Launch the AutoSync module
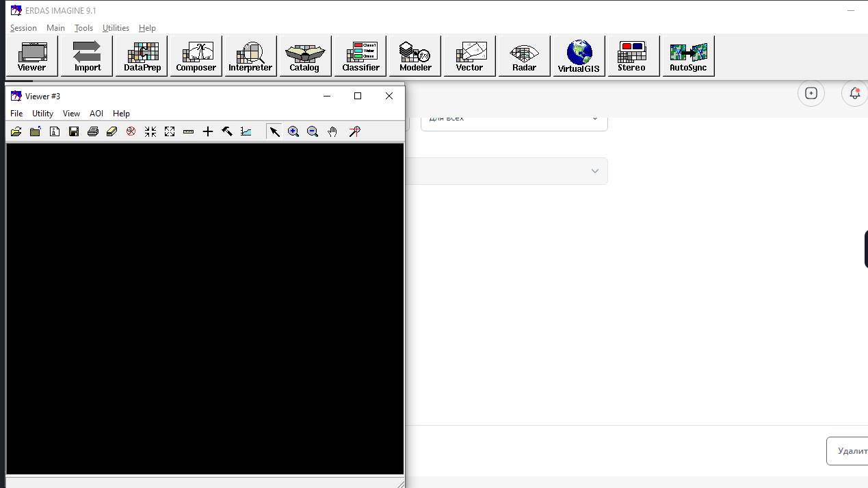Screen dimensions: 868x488 pyautogui.click(x=688, y=56)
